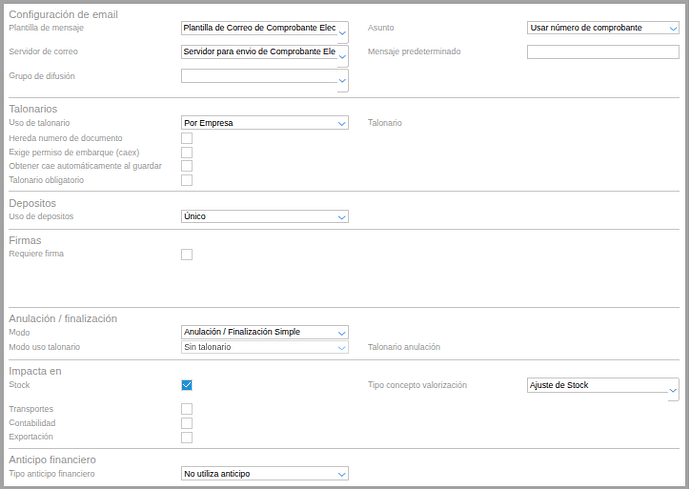Toggle the Exportación checkbox

click(x=186, y=437)
